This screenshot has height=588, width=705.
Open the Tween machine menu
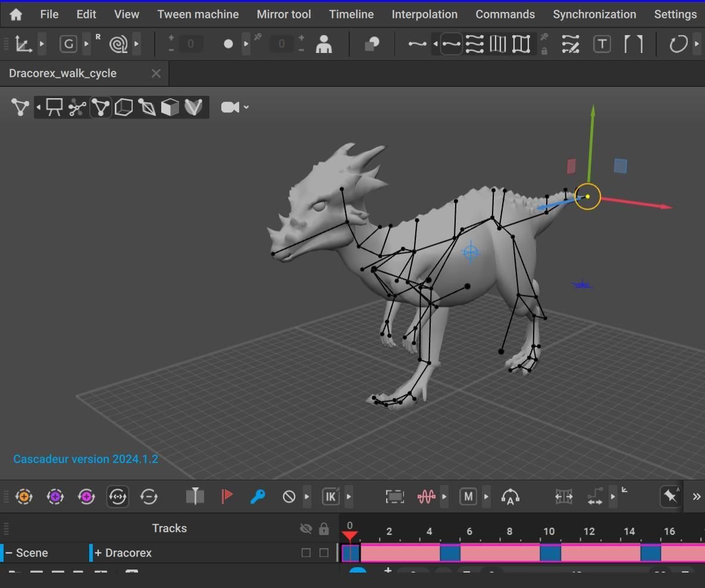198,14
